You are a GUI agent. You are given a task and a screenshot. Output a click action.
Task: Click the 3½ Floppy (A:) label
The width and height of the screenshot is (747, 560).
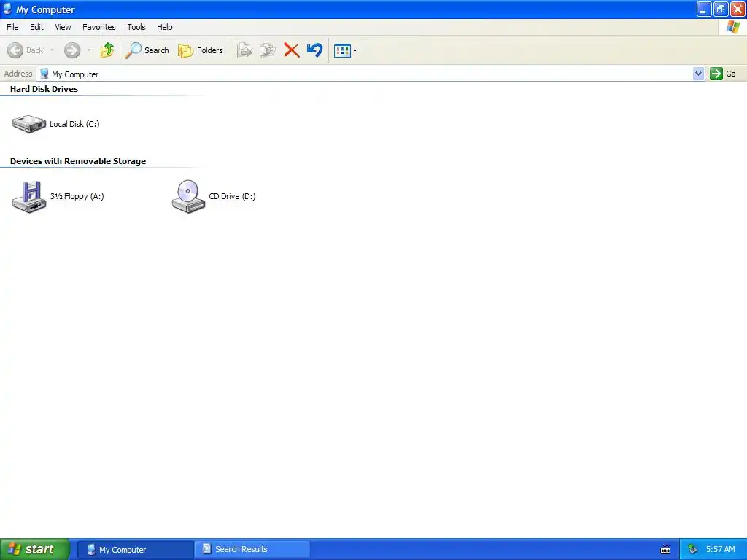point(77,196)
